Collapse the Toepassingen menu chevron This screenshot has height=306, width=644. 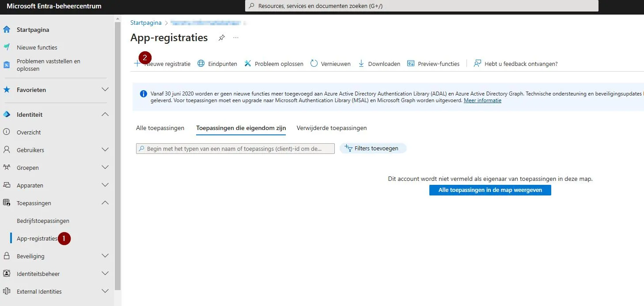pyautogui.click(x=105, y=203)
